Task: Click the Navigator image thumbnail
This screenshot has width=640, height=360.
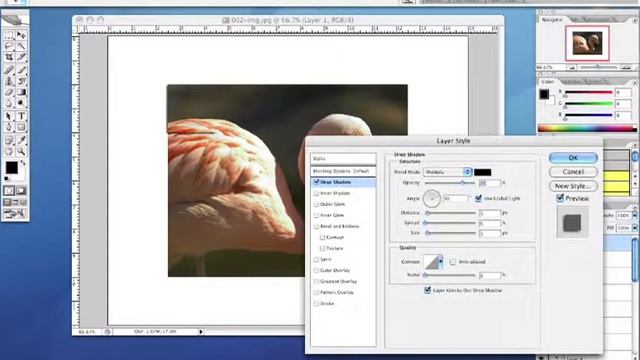Action: click(587, 43)
